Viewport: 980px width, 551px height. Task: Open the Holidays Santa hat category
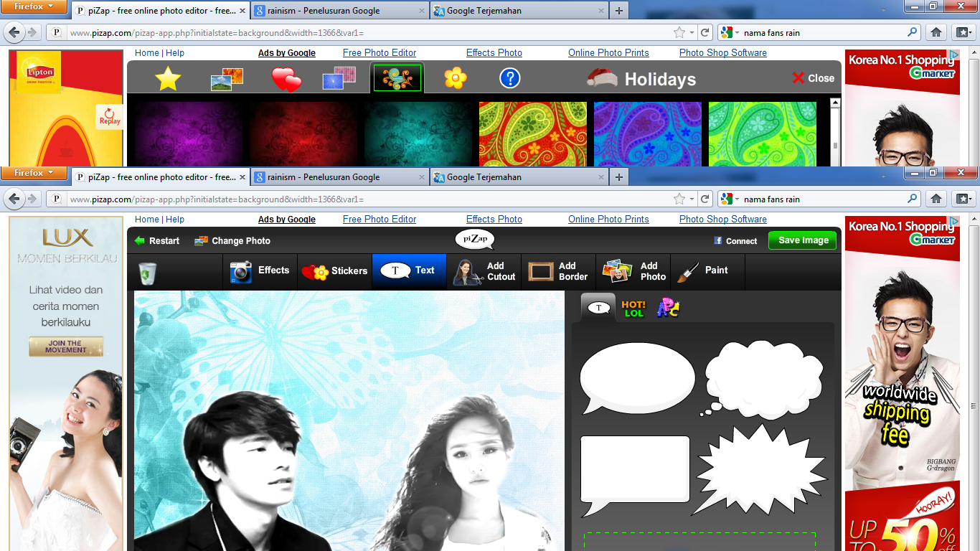[641, 78]
